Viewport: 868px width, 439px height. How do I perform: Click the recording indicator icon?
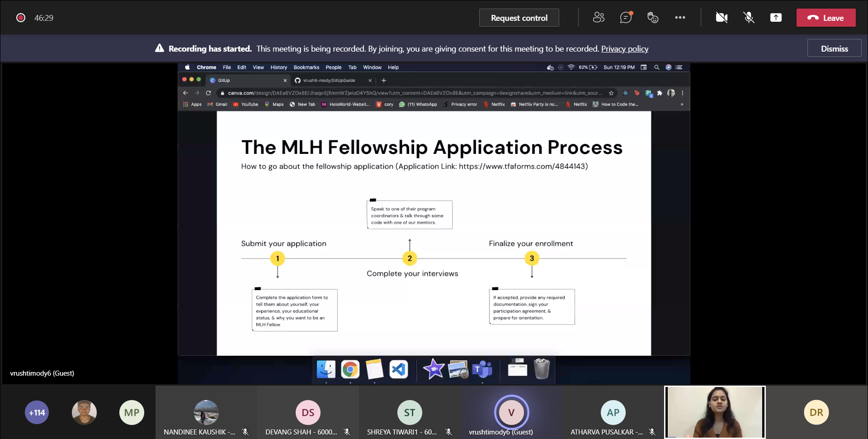20,18
